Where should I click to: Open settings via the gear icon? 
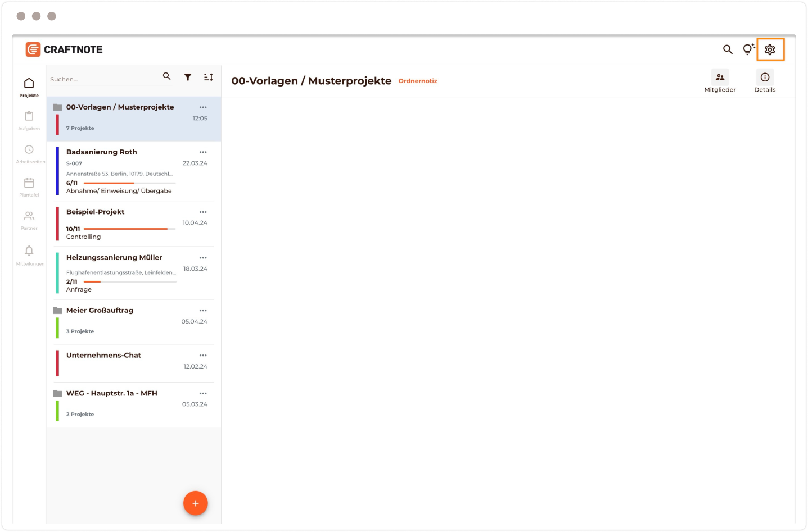[x=770, y=49]
